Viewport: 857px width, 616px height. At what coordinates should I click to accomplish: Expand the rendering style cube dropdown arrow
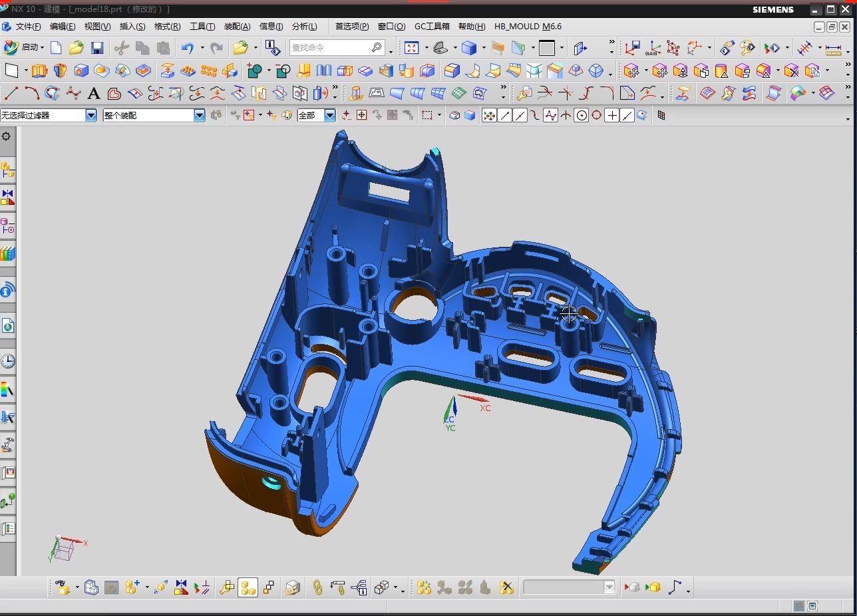[483, 48]
